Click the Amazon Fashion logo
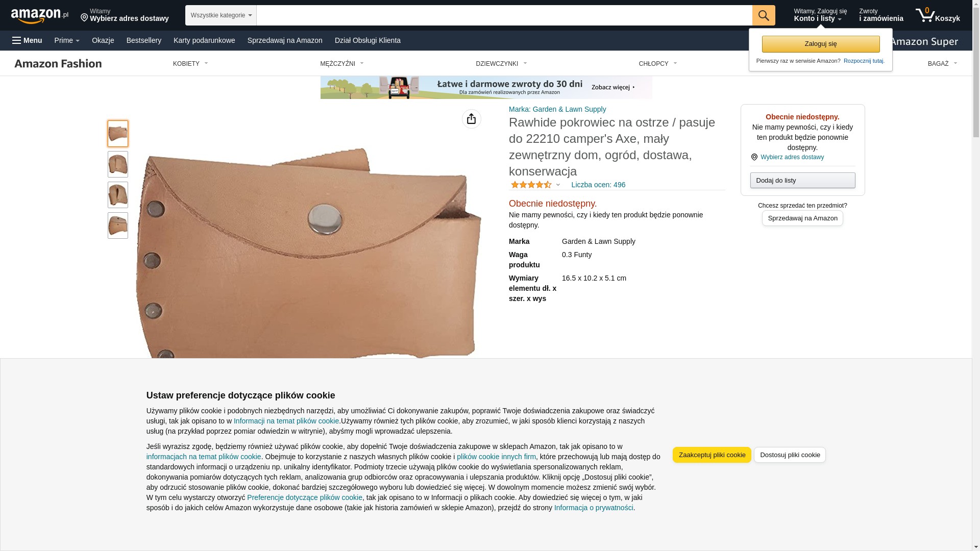Viewport: 980px width, 551px height. coord(58,63)
